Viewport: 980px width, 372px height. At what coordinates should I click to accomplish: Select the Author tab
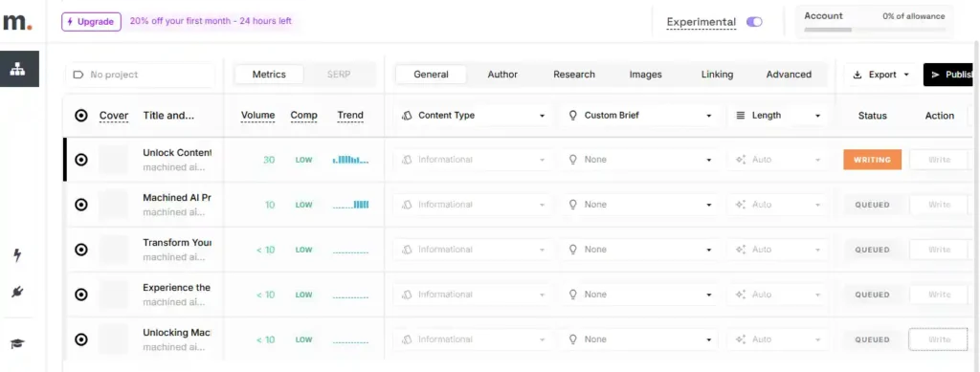502,75
